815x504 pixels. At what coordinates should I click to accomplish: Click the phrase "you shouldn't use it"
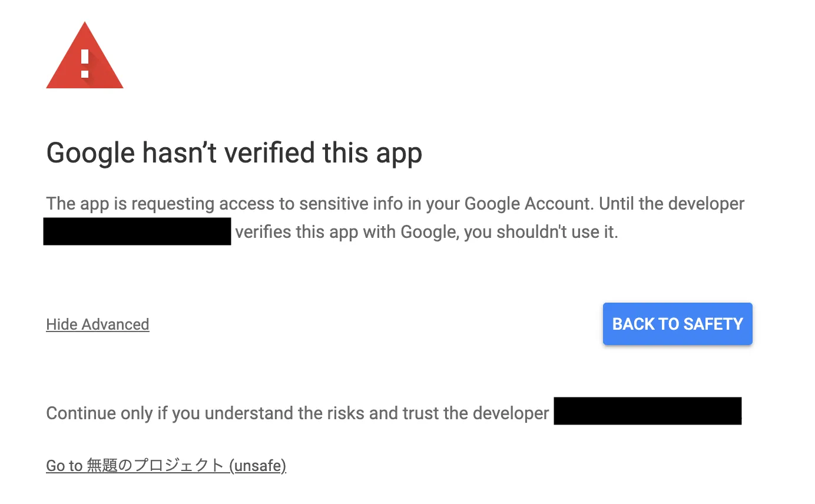click(540, 232)
